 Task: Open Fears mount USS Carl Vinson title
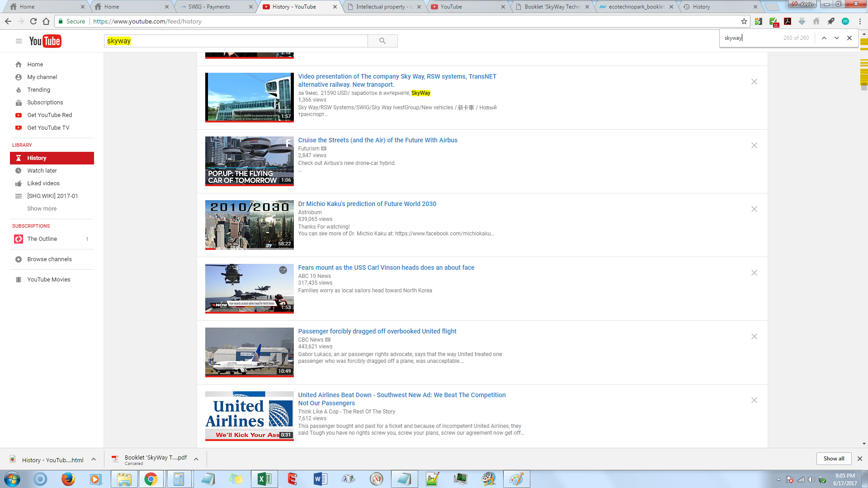tap(386, 267)
